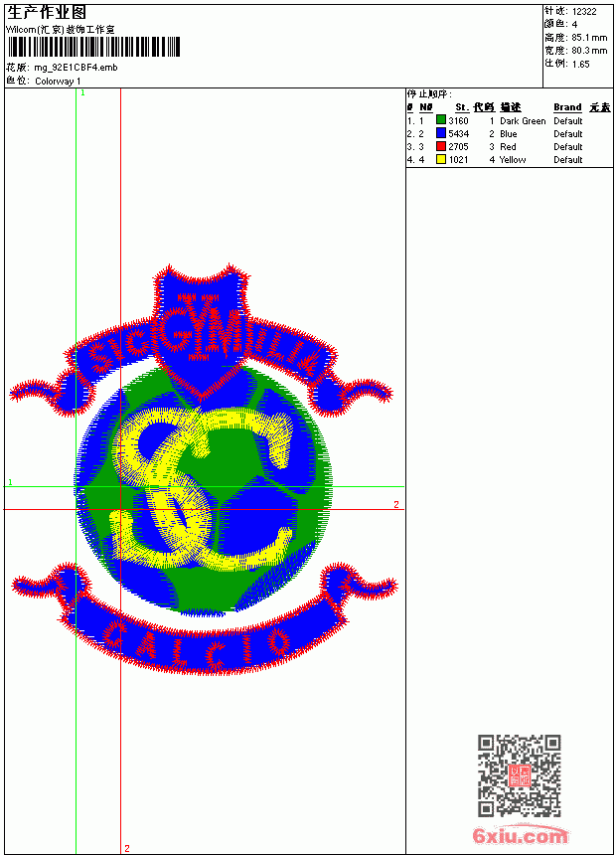Screen dimensions: 616x855
Task: Select the mg_92E1CBF4.emb file name
Action: click(76, 68)
